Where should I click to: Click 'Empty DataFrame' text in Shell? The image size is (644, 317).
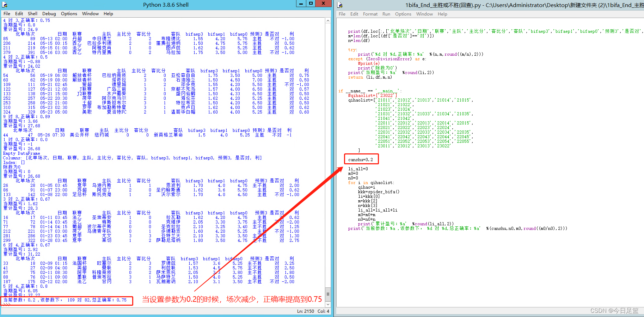pyautogui.click(x=22, y=153)
